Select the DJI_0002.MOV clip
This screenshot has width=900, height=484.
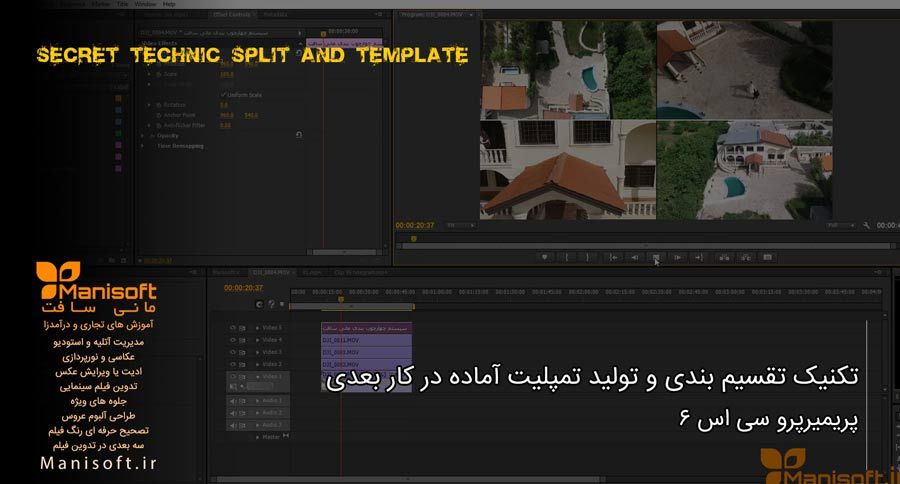[x=366, y=365]
